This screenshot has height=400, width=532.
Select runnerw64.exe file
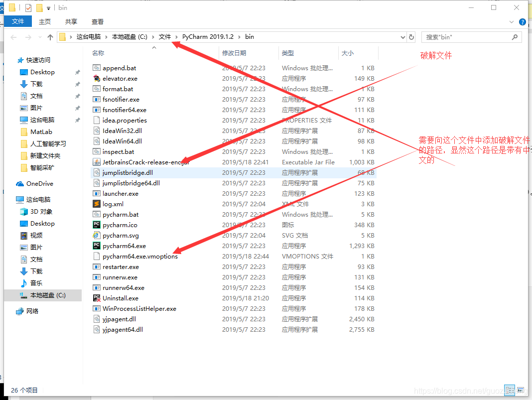pos(124,288)
